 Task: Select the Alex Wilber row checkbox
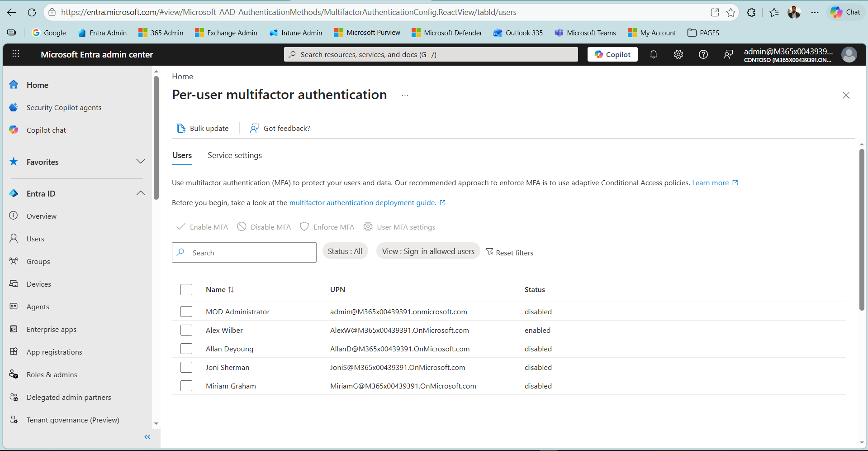(186, 330)
